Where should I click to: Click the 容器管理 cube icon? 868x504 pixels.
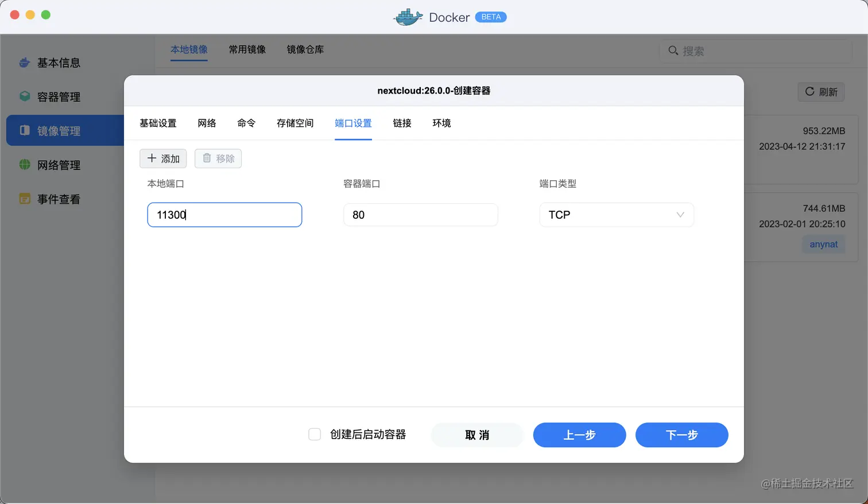pyautogui.click(x=25, y=96)
